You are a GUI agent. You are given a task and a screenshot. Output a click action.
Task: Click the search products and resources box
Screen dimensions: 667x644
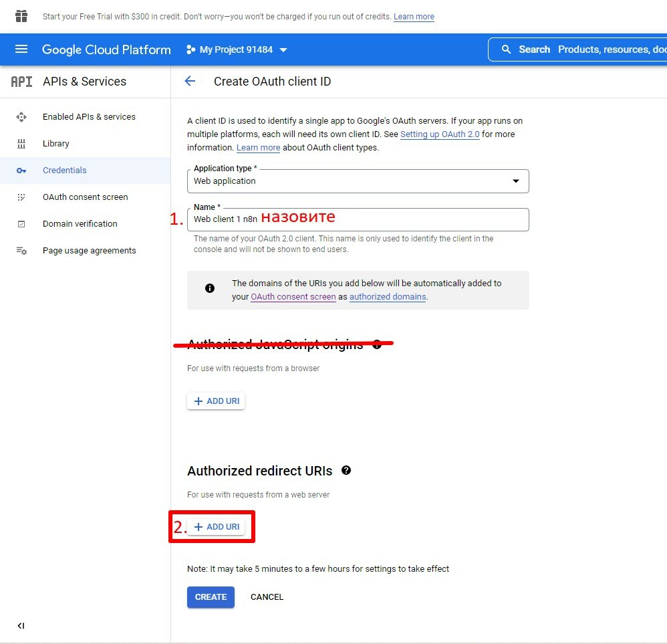[577, 49]
